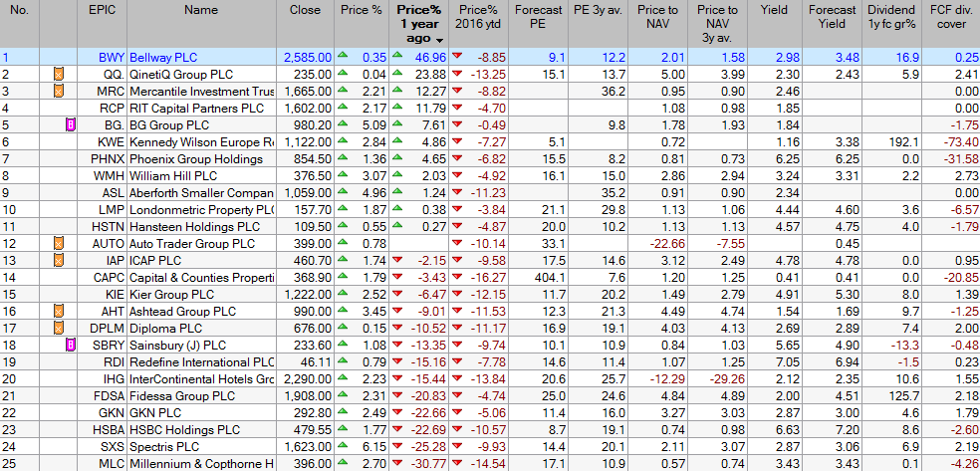Click Kennedy Wilson Europe name cell
Screen dimensions: 980x471
click(201, 141)
